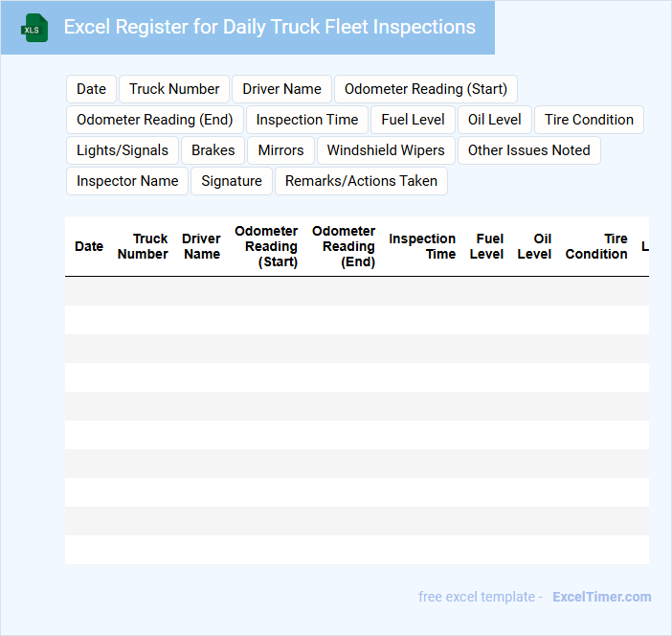Select the Signature tag
The image size is (672, 636).
pyautogui.click(x=232, y=181)
